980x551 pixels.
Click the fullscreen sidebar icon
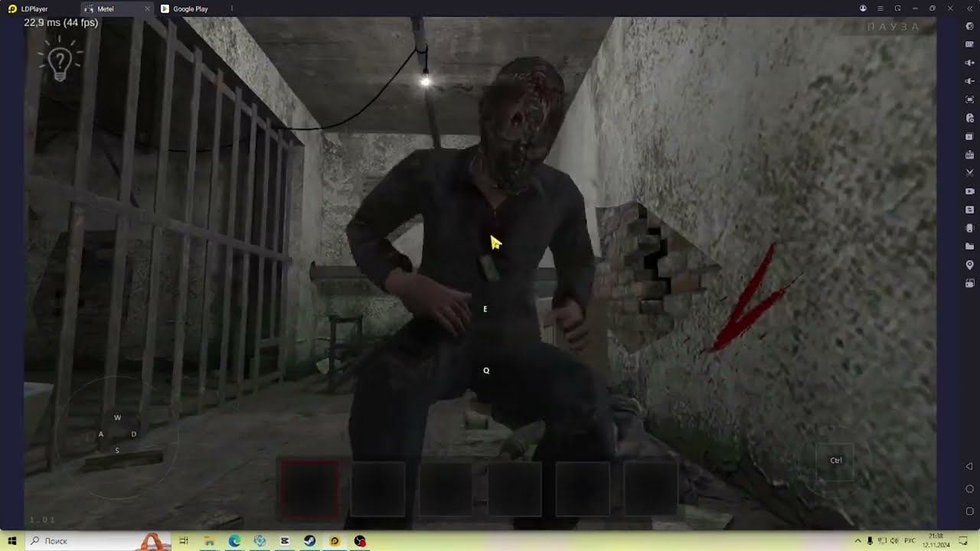[x=970, y=99]
